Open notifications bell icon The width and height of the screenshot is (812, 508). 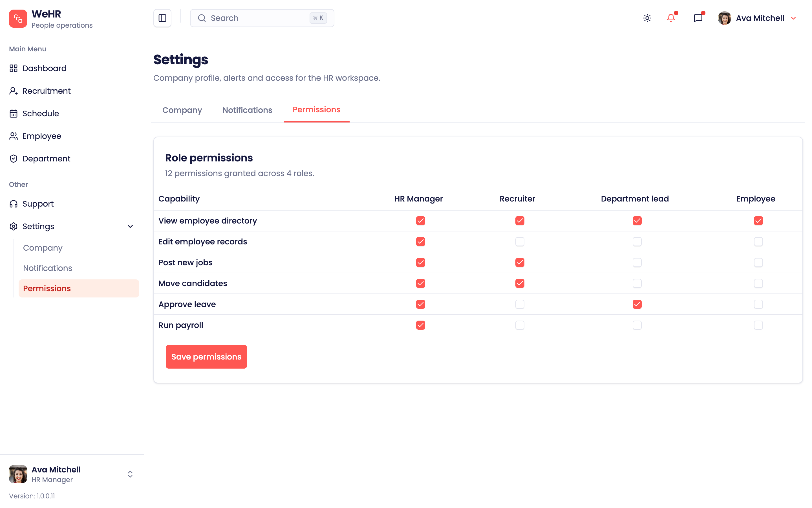671,18
